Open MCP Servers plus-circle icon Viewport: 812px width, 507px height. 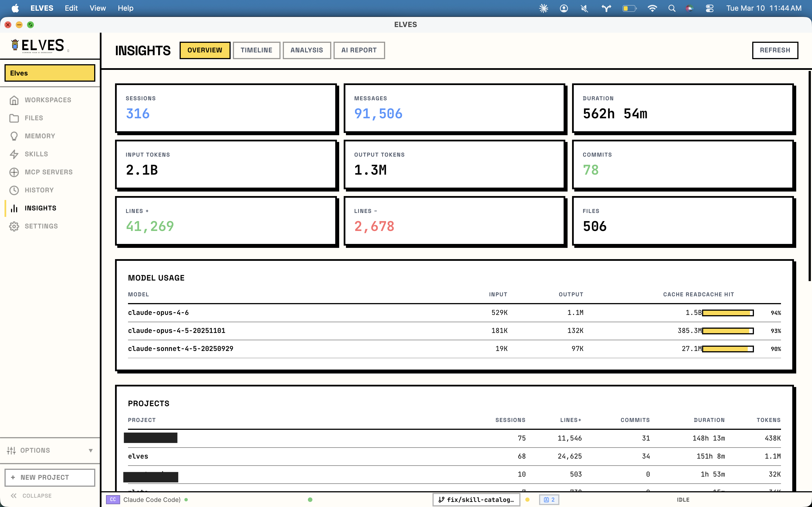click(14, 172)
